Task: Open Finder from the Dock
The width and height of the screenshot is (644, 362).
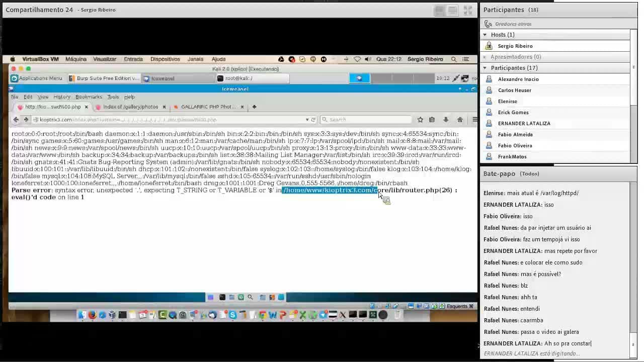Action: pyautogui.click(x=82, y=315)
